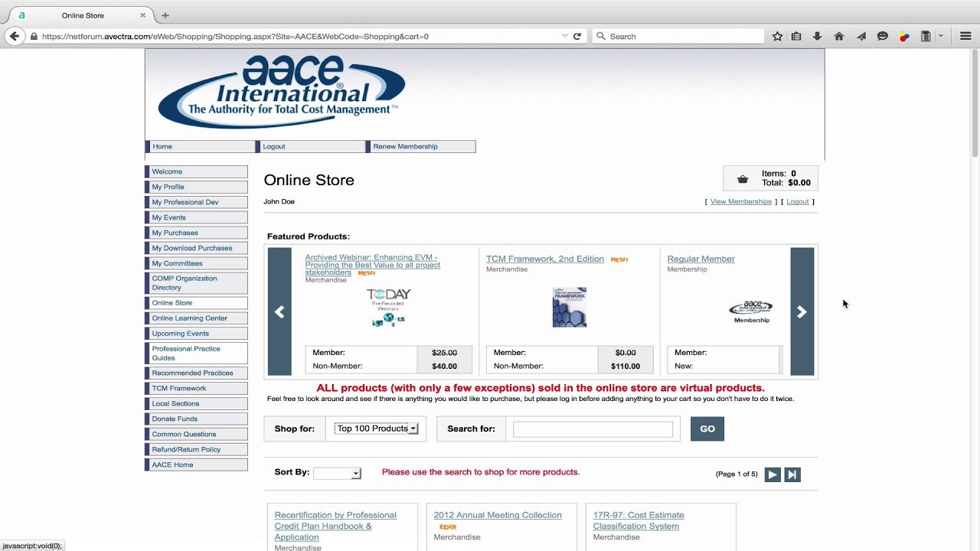The height and width of the screenshot is (551, 980).
Task: Click the shopping cart icon
Action: tap(742, 179)
